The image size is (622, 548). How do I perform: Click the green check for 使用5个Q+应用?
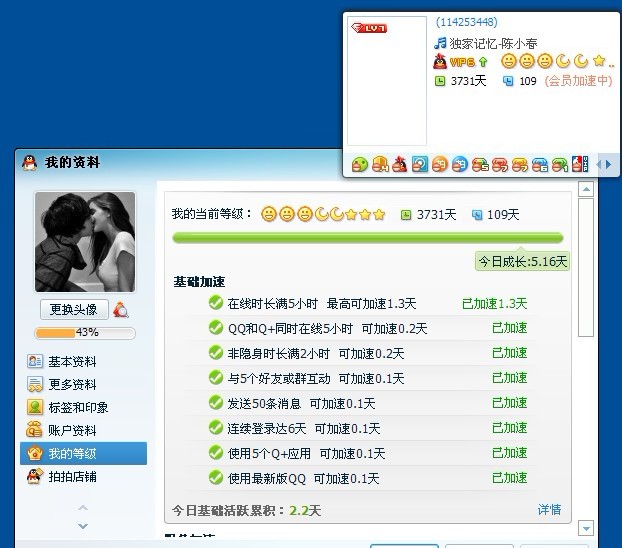216,453
